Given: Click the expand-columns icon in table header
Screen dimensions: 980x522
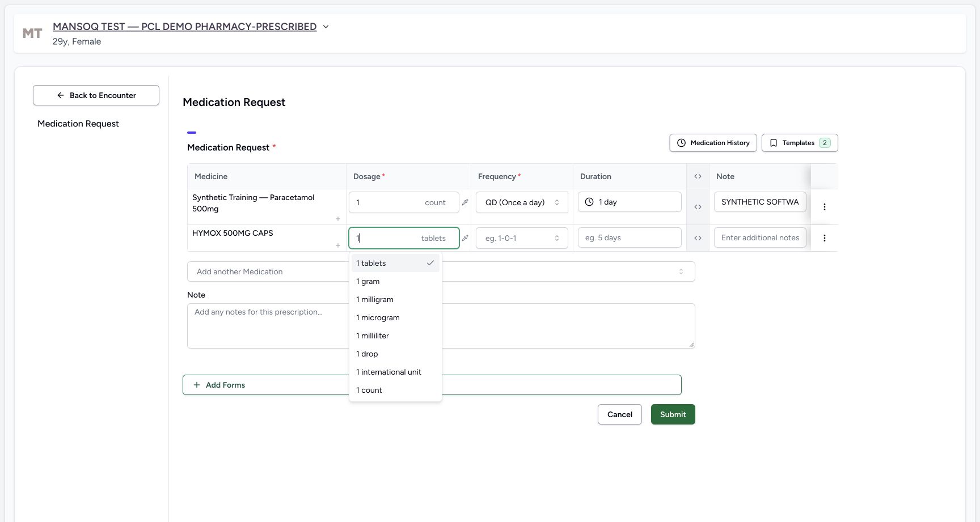Looking at the screenshot, I should [698, 176].
